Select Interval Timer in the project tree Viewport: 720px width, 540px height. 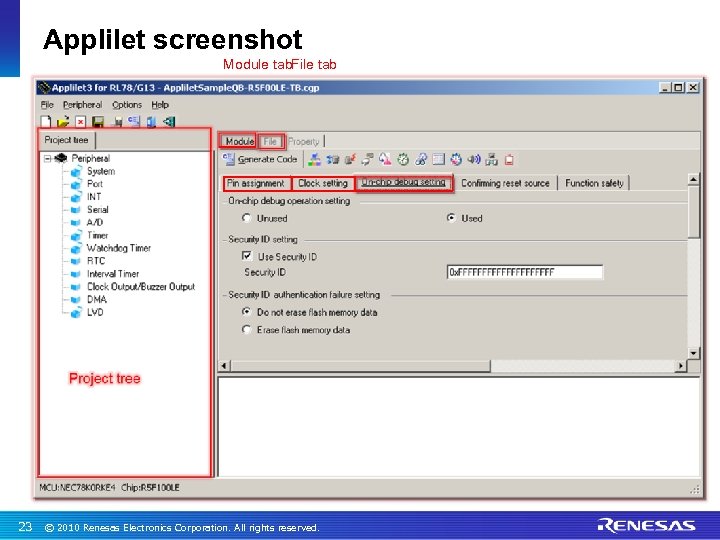pos(113,274)
